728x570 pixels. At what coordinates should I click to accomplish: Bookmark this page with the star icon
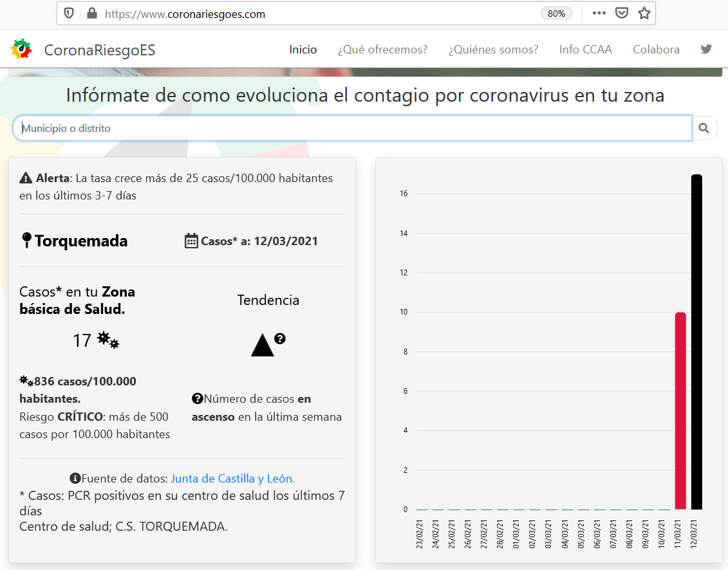[x=644, y=13]
